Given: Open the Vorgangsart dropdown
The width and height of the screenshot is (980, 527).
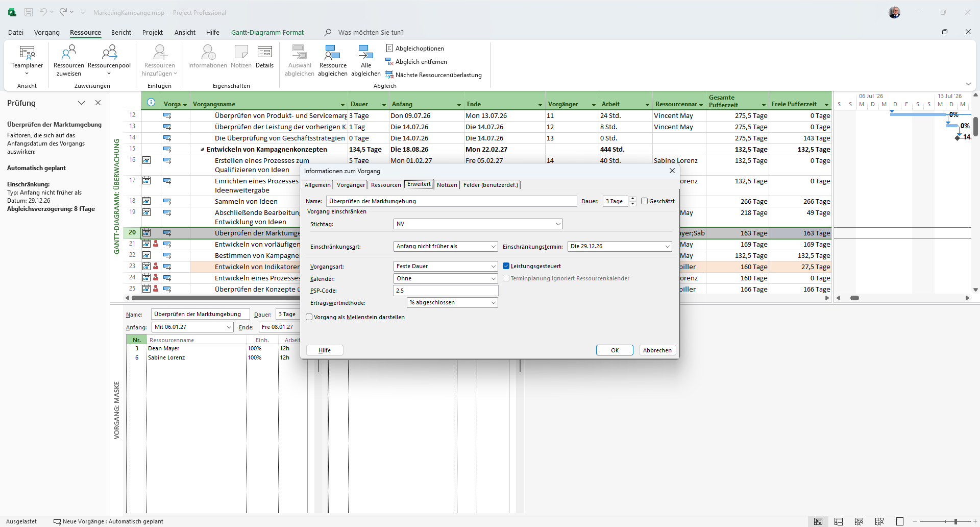Looking at the screenshot, I should 493,267.
